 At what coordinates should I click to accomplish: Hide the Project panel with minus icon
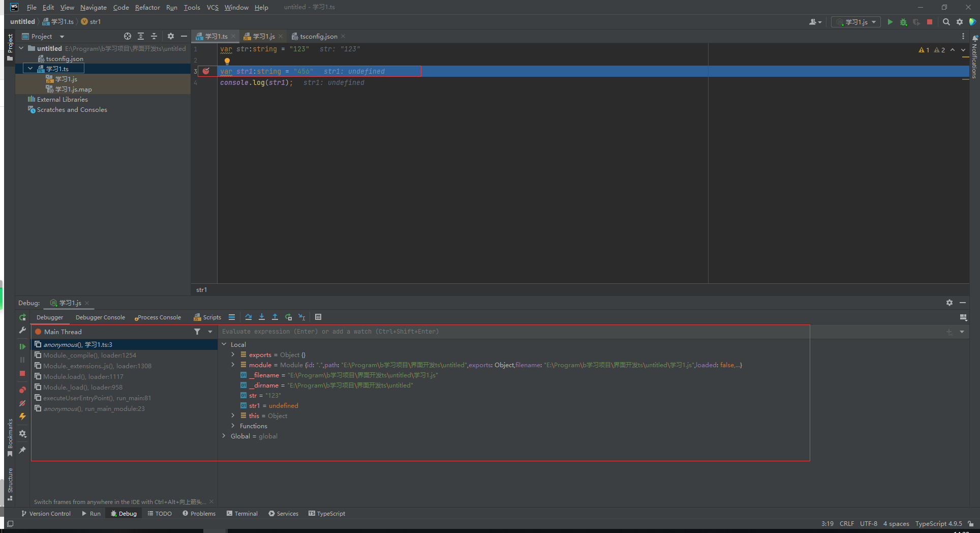[184, 36]
